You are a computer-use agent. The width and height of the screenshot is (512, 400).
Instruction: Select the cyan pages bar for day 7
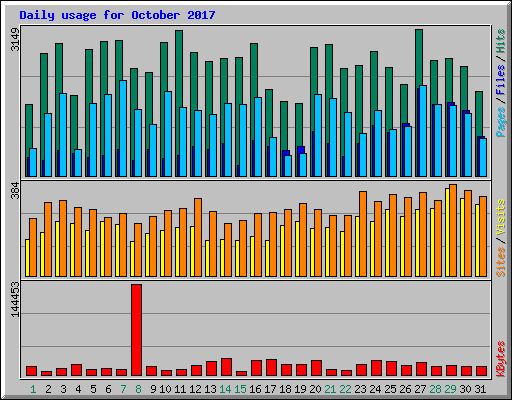[123, 128]
